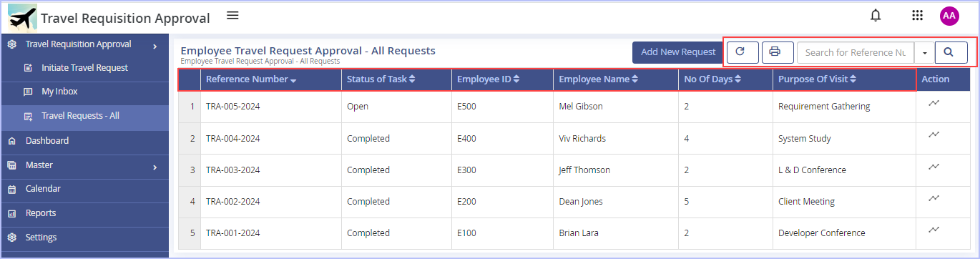Click the search magnifier button
This screenshot has height=259, width=980.
coord(951,52)
